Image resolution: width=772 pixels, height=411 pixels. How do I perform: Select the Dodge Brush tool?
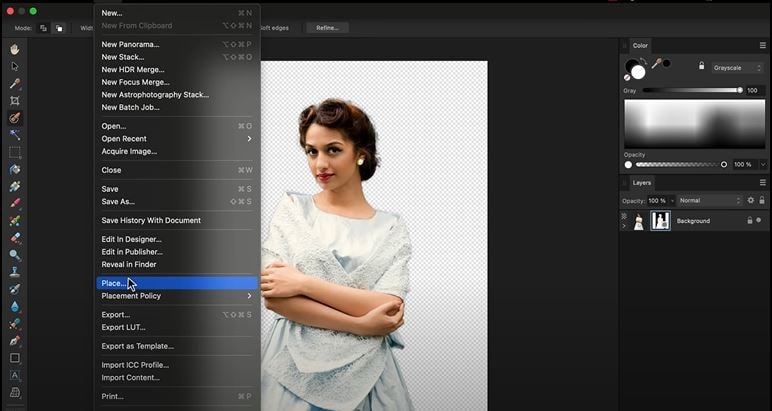pos(15,255)
